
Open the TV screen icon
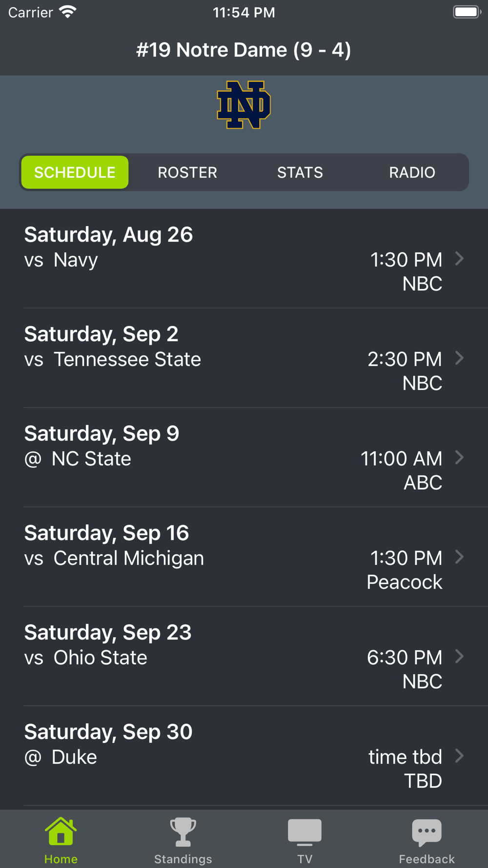[x=305, y=832]
